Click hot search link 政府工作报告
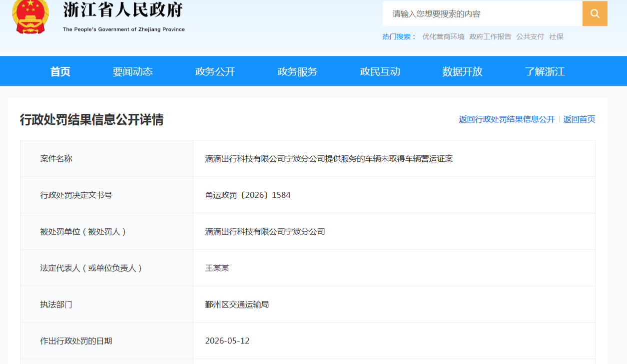627x364 pixels. 490,36
